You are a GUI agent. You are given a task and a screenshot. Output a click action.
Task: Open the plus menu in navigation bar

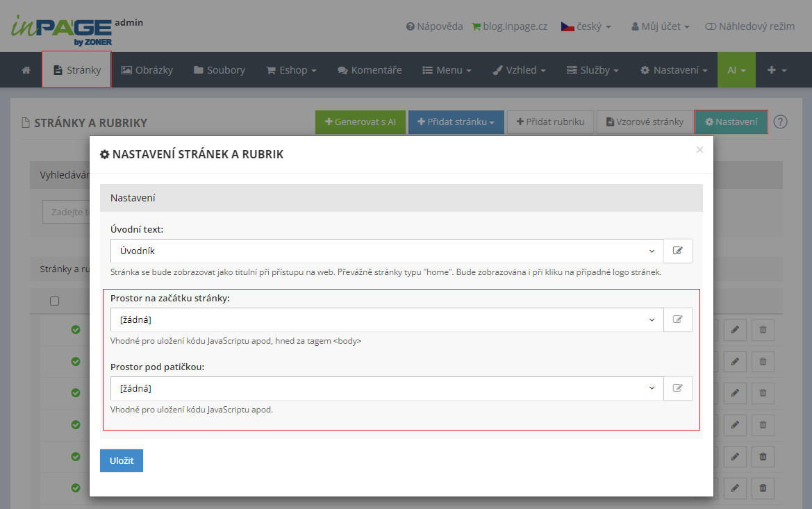point(777,70)
